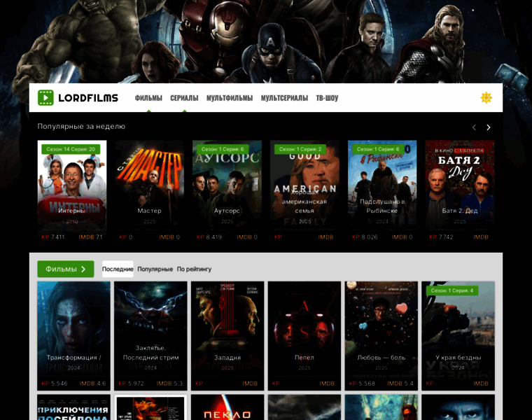Click the KP 7.742 rating under Батя 2
532x420 pixels.
click(441, 237)
